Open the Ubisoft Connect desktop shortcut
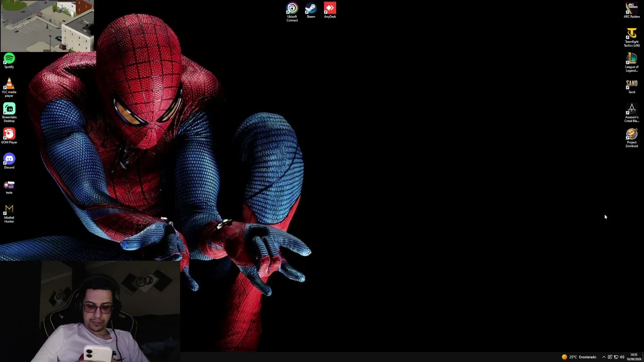The width and height of the screenshot is (644, 362). (292, 12)
